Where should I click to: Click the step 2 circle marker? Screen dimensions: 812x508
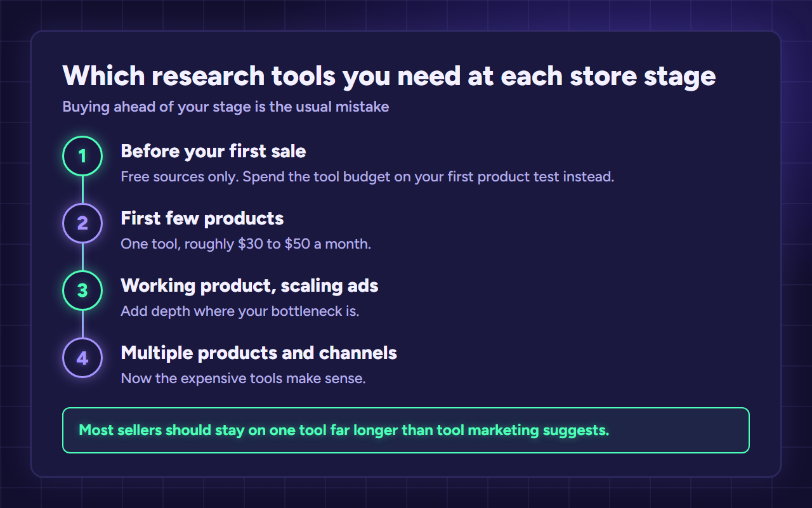(x=82, y=223)
